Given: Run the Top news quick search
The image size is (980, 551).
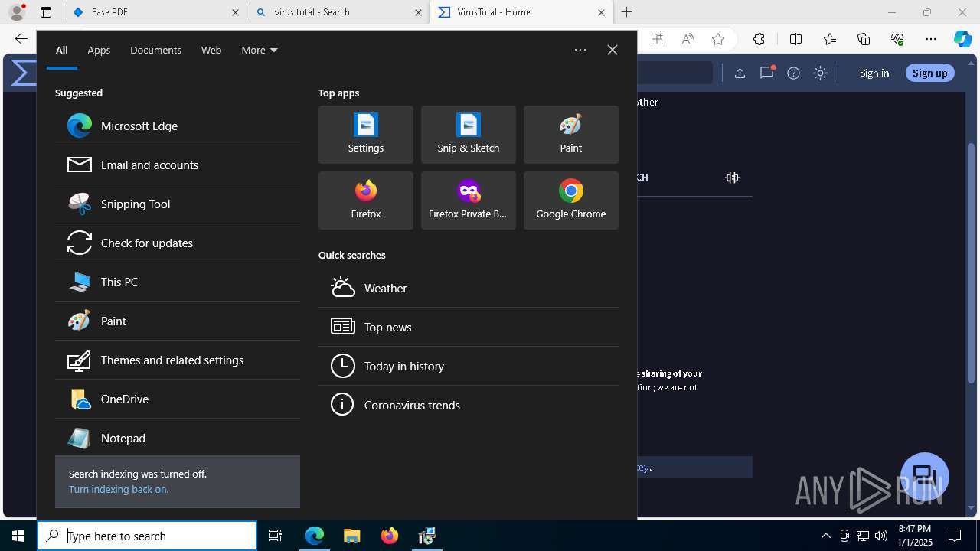Looking at the screenshot, I should 469,327.
